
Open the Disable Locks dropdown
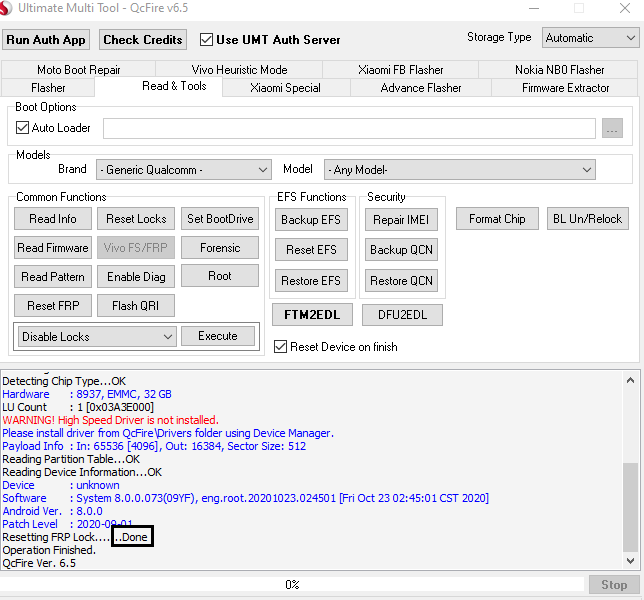click(97, 337)
